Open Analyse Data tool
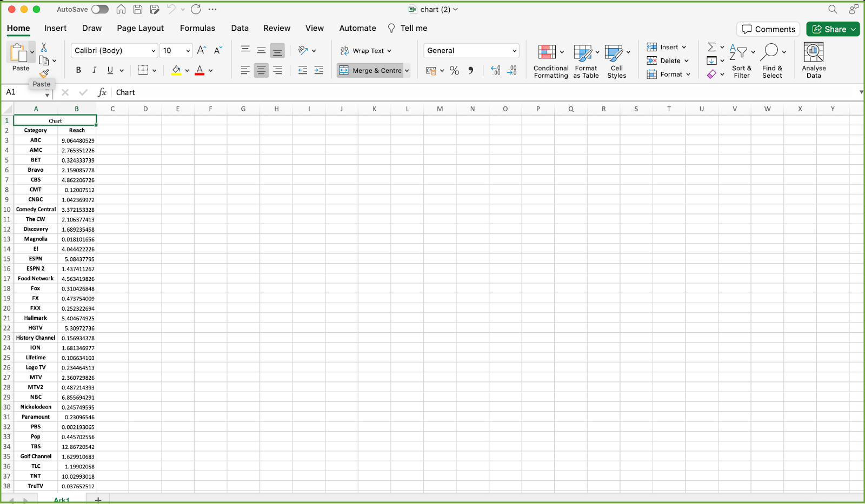Screen dimensions: 865x504 (813, 61)
